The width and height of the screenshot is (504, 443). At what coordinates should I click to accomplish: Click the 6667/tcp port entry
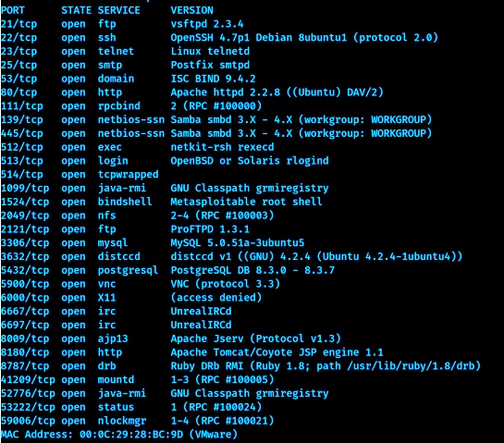[x=25, y=311]
